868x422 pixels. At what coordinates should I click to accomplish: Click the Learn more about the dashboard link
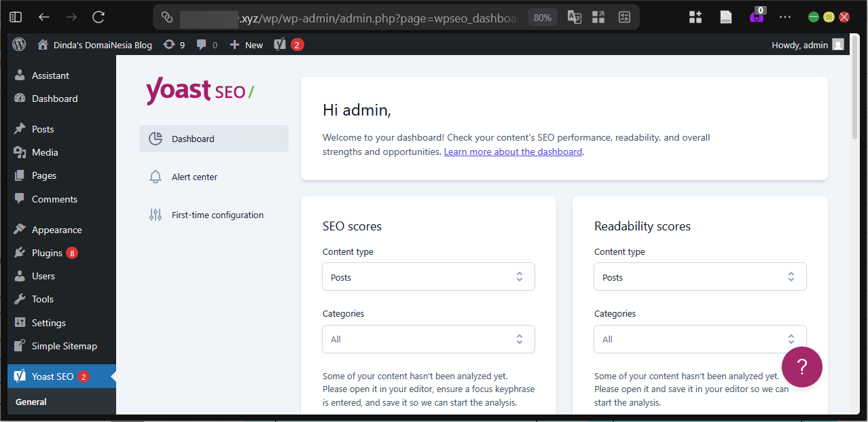513,151
